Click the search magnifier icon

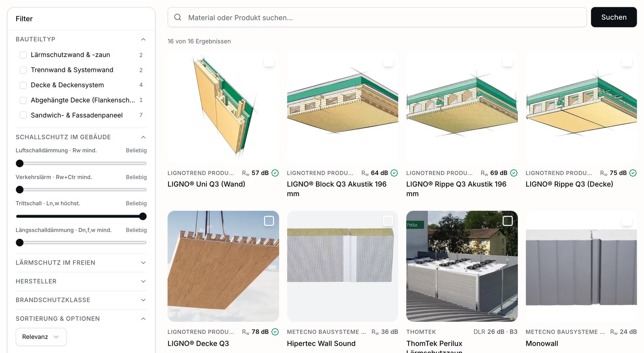(x=178, y=17)
